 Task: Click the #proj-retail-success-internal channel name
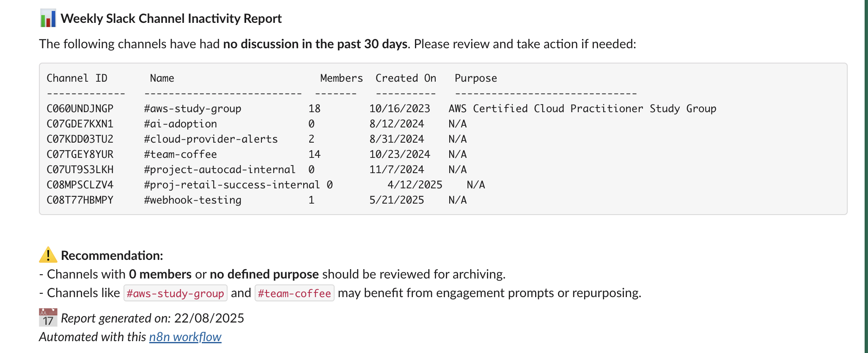coord(232,185)
